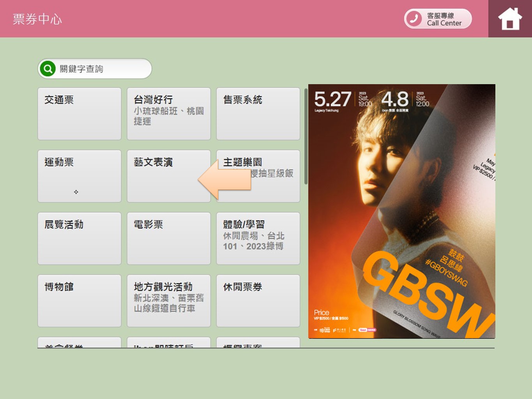Go to the home screen via house icon
The image size is (532, 399).
(x=510, y=19)
